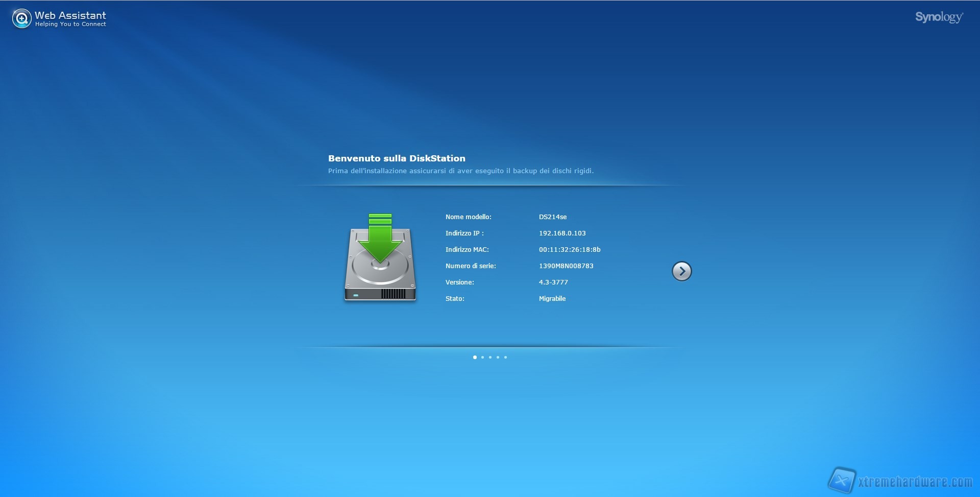Select the first page indicator dot
The width and height of the screenshot is (980, 497).
[475, 357]
